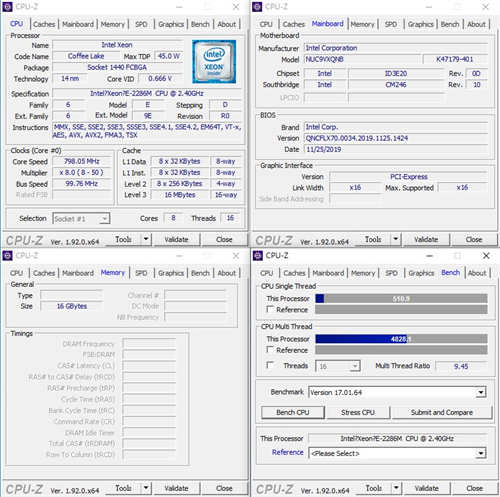Click the Level 2 value 8 x 256 KBytes
500x497 pixels.
point(180,184)
